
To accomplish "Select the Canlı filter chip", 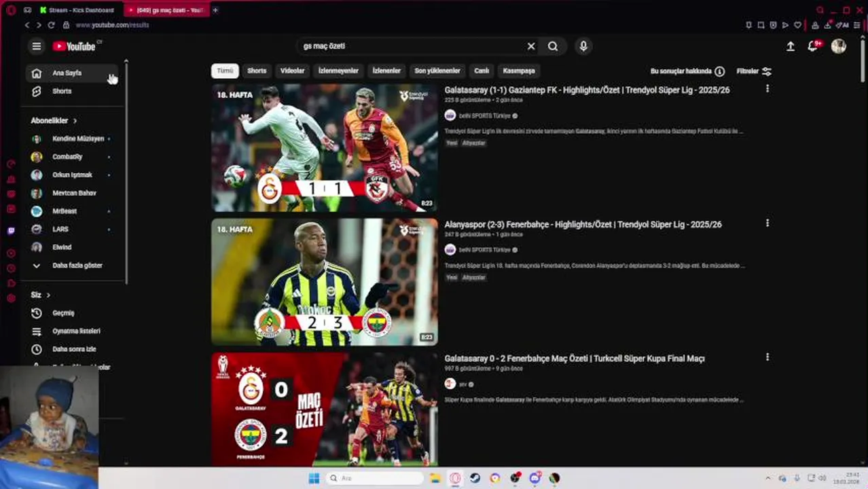I will [482, 71].
